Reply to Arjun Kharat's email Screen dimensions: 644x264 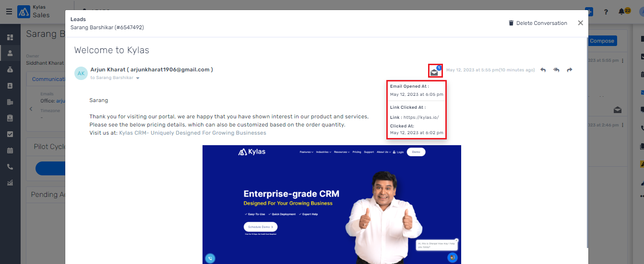coord(543,70)
